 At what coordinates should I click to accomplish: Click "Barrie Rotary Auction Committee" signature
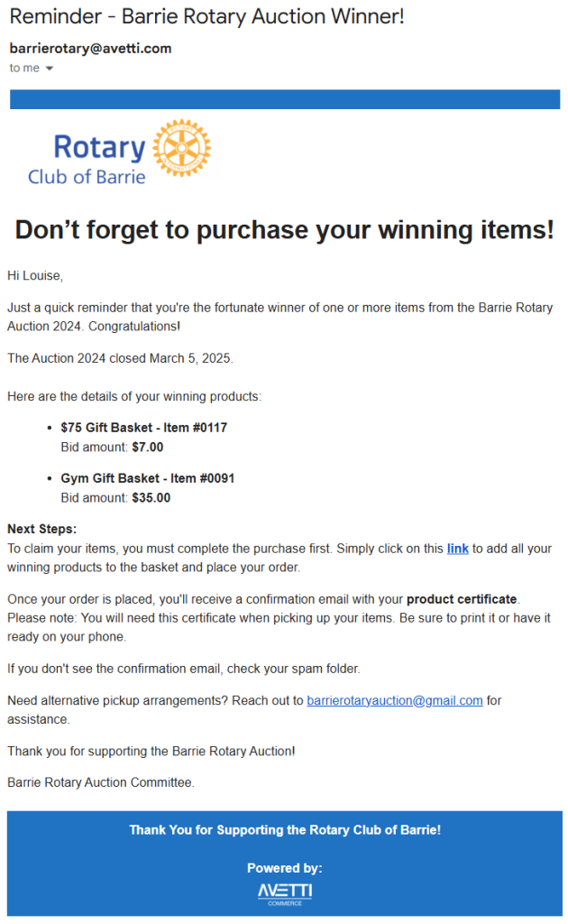pos(101,782)
